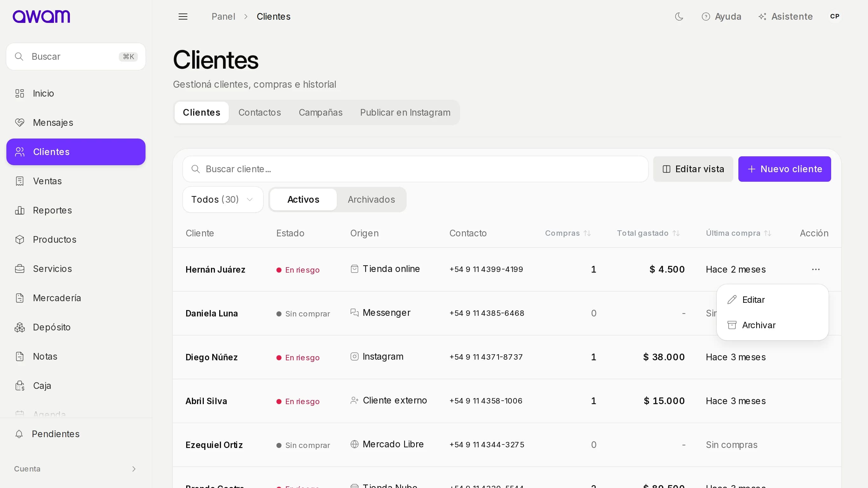The width and height of the screenshot is (868, 488).
Task: Focus the Buscar cliente search field
Action: [x=415, y=169]
